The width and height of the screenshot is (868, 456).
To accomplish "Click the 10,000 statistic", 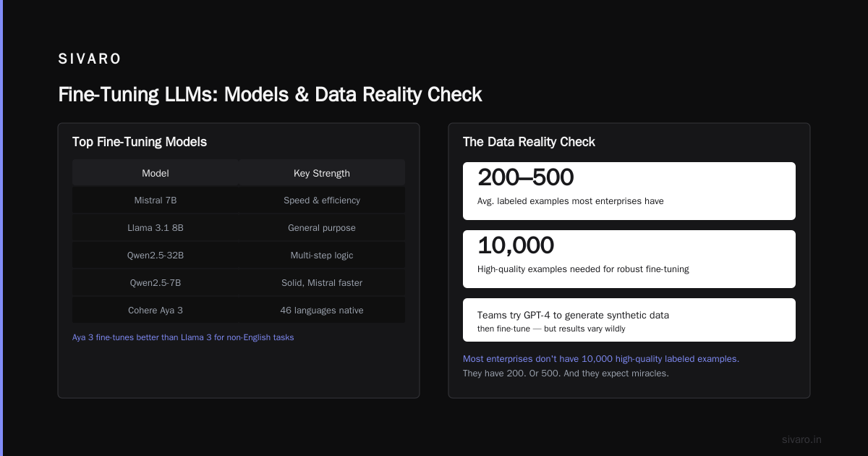I will tap(515, 246).
